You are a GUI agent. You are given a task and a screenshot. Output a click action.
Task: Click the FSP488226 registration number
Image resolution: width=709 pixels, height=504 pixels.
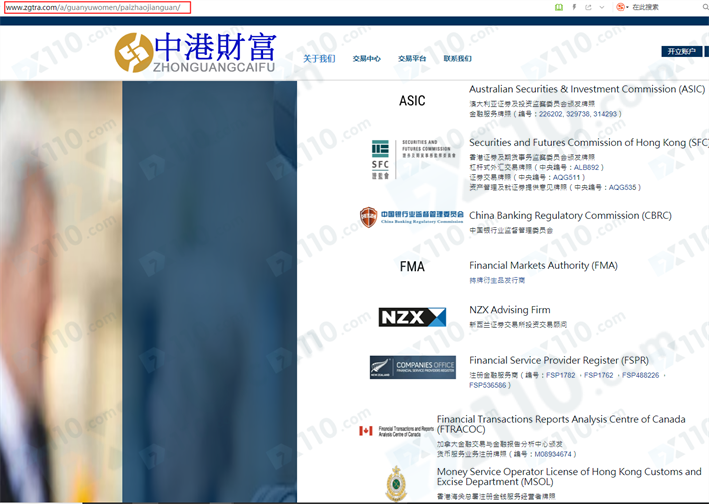pyautogui.click(x=640, y=375)
